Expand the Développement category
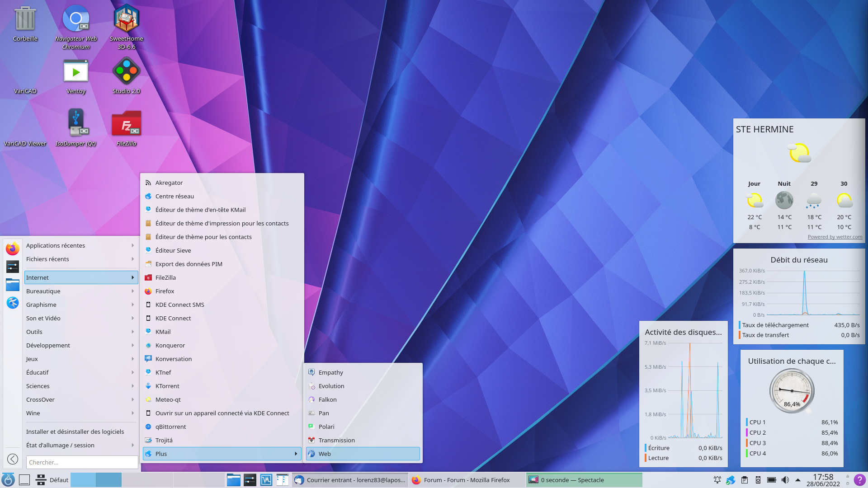The image size is (868, 488). coord(81,345)
